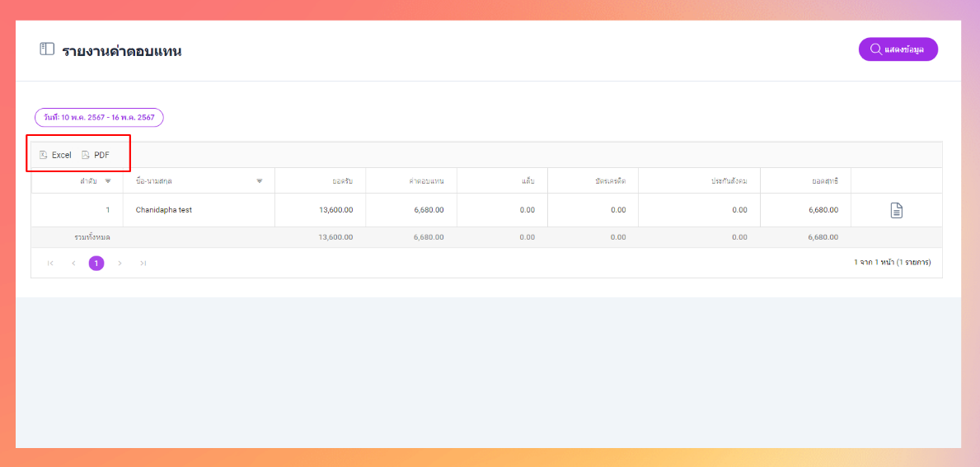980x467 pixels.
Task: Go to the next page
Action: (x=120, y=264)
